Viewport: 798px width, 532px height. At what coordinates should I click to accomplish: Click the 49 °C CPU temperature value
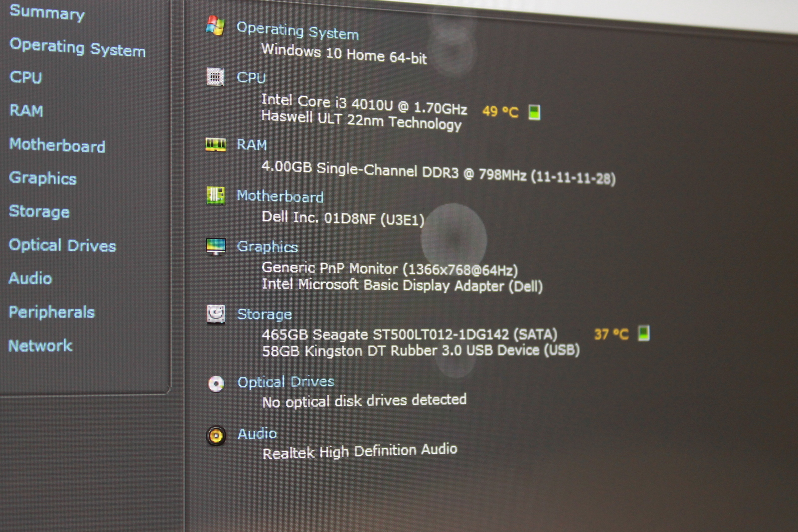coord(501,111)
